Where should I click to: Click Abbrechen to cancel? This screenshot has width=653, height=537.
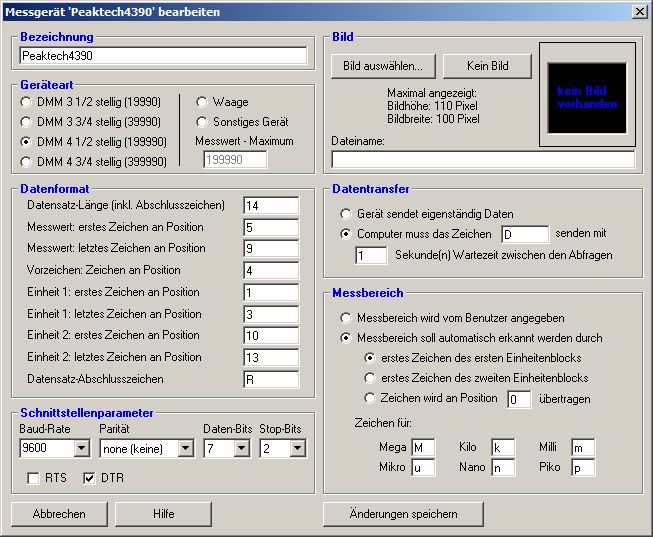tap(59, 514)
